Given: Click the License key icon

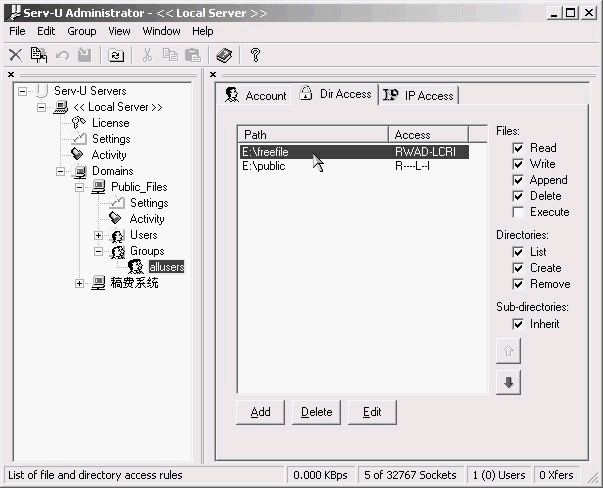Looking at the screenshot, I should (78, 123).
